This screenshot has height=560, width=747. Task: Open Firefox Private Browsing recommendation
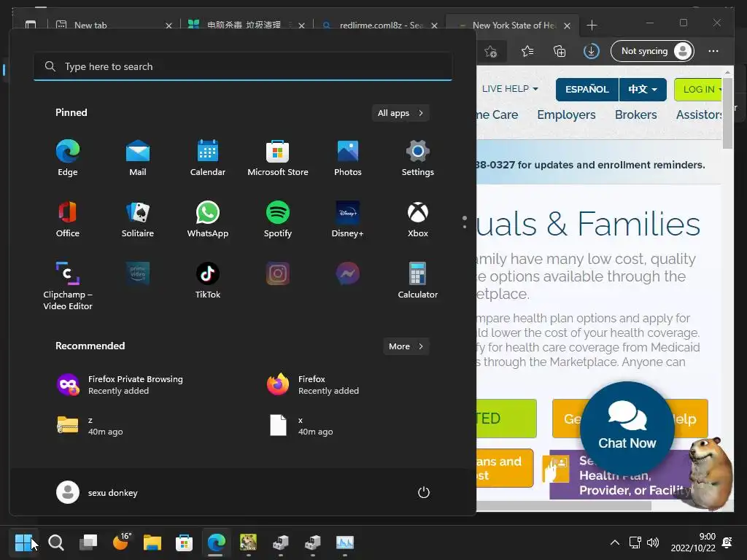click(120, 385)
